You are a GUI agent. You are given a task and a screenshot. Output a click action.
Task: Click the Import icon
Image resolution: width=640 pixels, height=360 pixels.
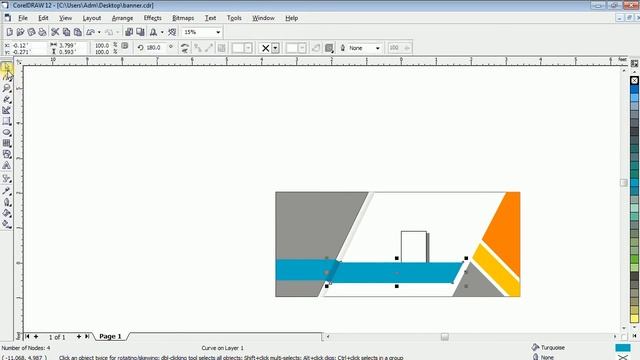point(129,32)
